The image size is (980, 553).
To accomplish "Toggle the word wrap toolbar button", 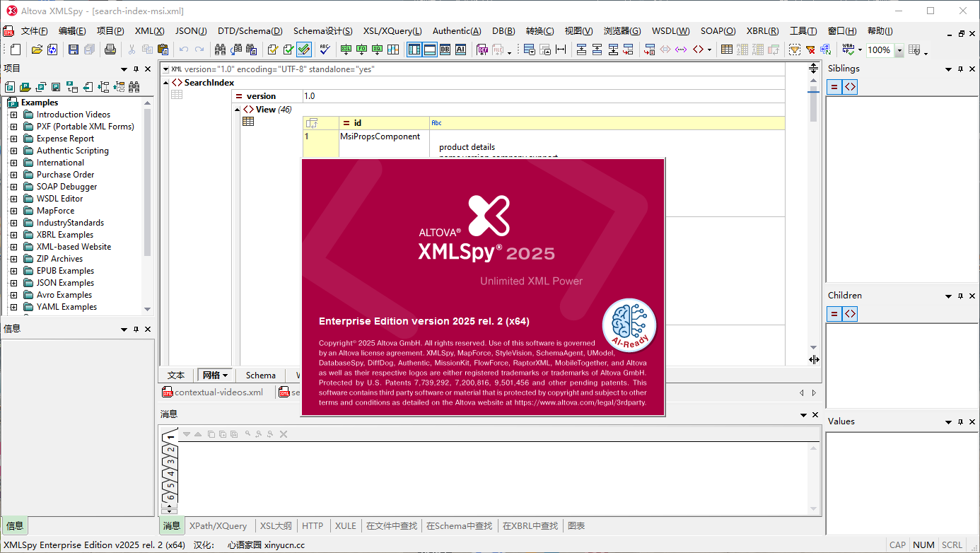I will pyautogui.click(x=847, y=50).
